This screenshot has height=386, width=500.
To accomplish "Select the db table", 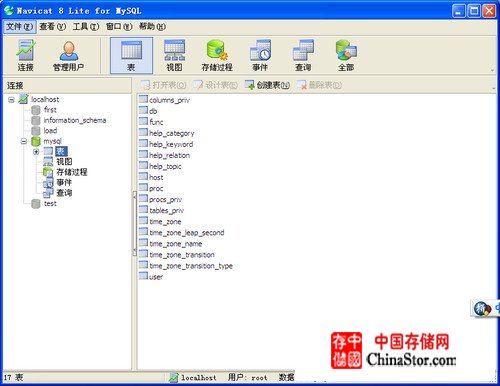I will pyautogui.click(x=148, y=111).
